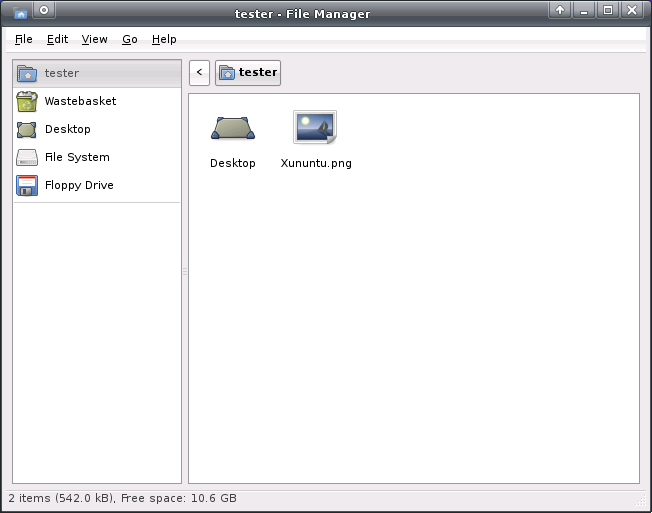Click the stick window round button in title bar
652x513 pixels.
(x=44, y=10)
